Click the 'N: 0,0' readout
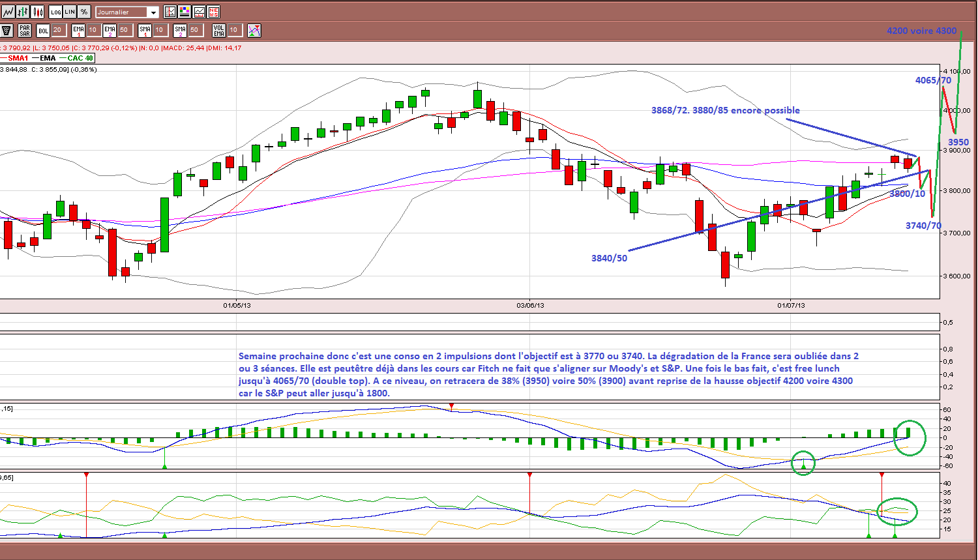This screenshot has width=978, height=560. pos(150,48)
